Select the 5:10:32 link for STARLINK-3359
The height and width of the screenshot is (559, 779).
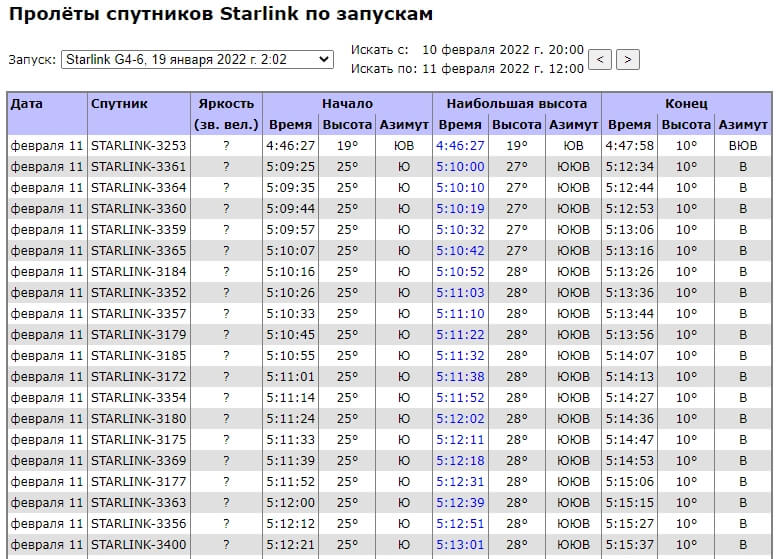coord(460,229)
